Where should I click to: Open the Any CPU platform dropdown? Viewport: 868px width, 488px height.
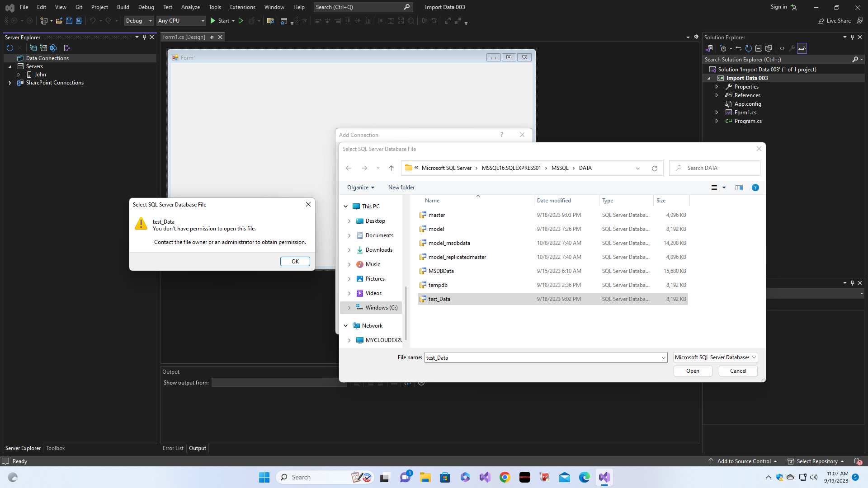(181, 21)
